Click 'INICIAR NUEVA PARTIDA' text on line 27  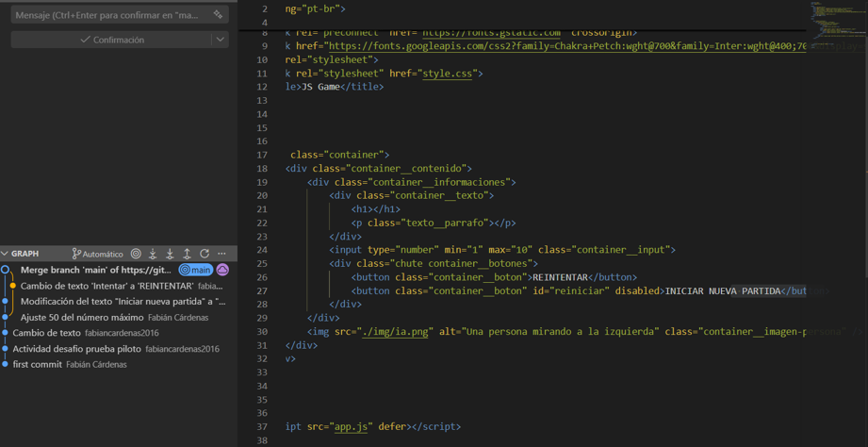point(722,290)
